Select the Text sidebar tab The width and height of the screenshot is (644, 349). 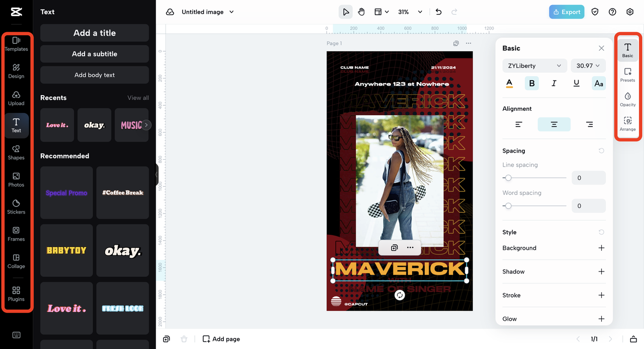16,125
